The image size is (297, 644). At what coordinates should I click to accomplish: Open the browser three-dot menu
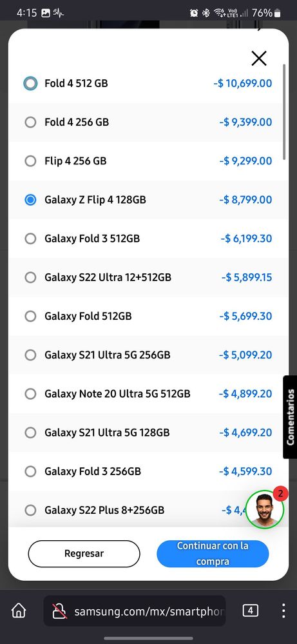283,610
